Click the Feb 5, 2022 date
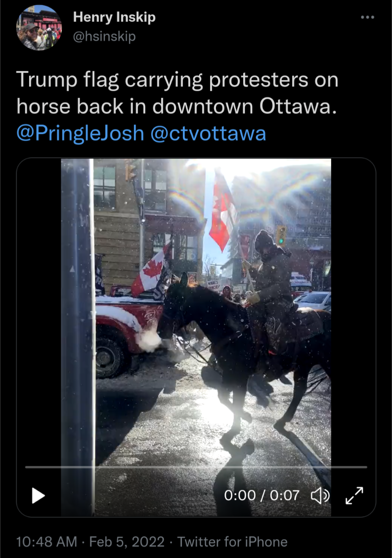The width and height of the screenshot is (392, 558). coord(127,542)
